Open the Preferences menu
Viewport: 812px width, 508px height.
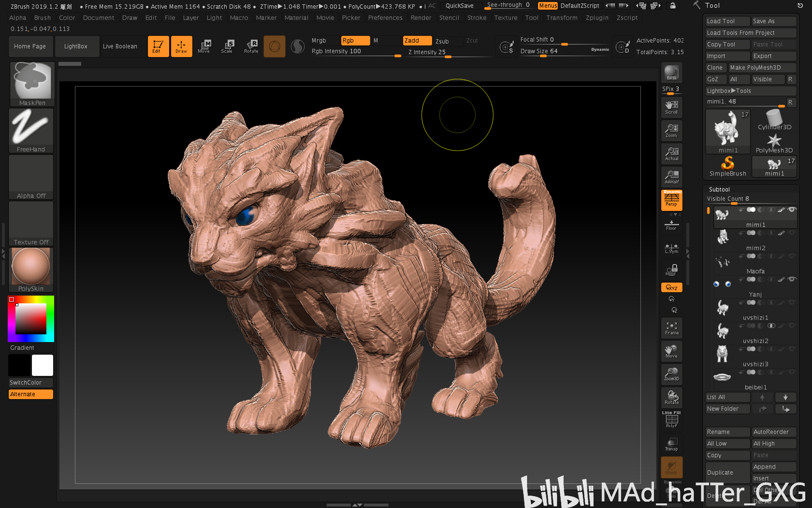tap(385, 18)
